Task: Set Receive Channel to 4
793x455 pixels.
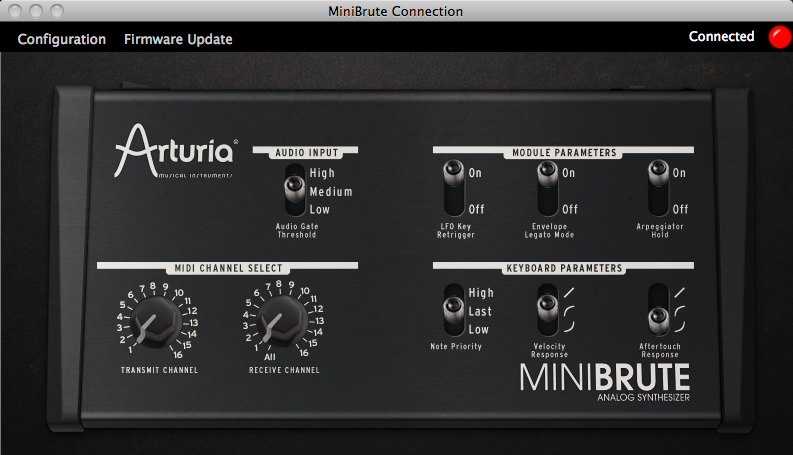Action: pos(246,315)
